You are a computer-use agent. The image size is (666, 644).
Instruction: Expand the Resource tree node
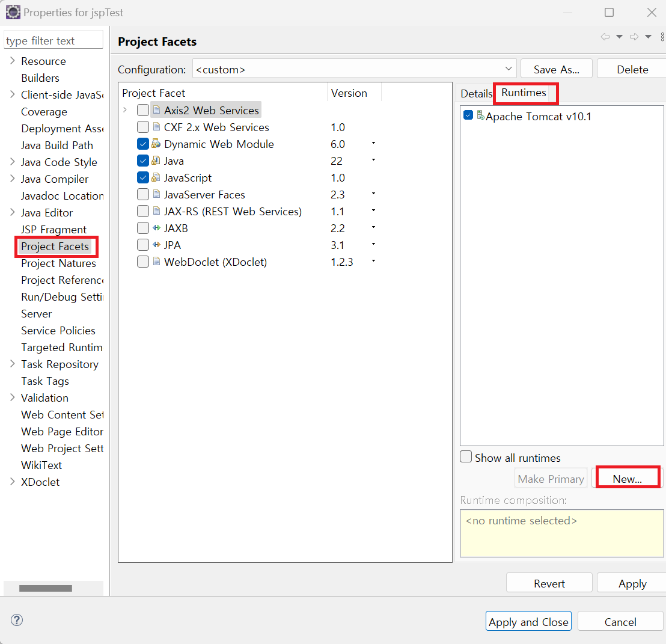[x=12, y=61]
